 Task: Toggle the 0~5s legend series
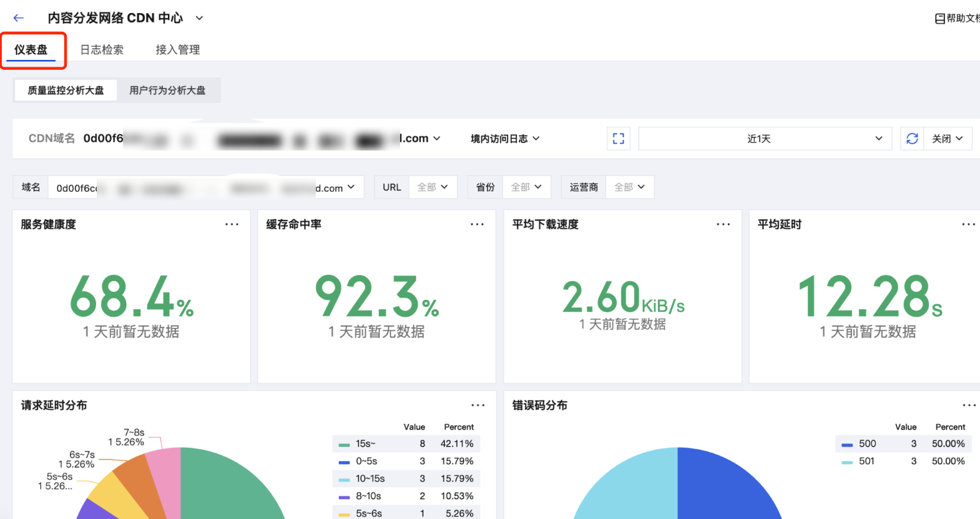(366, 462)
